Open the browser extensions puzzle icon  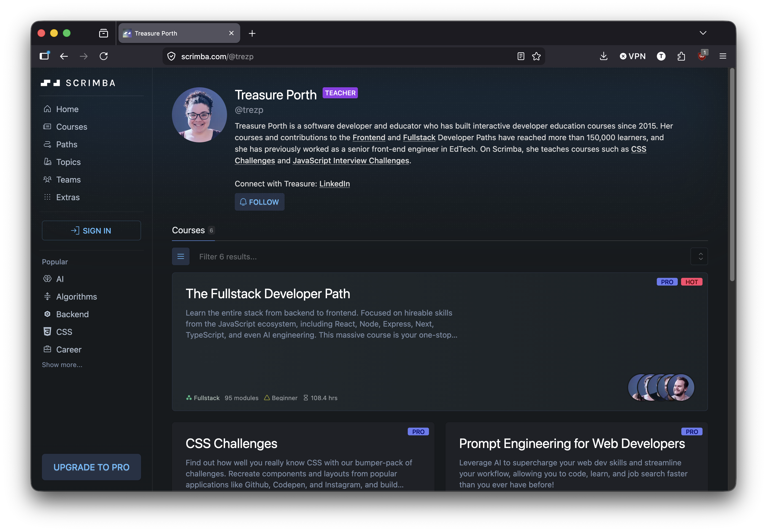pos(681,56)
